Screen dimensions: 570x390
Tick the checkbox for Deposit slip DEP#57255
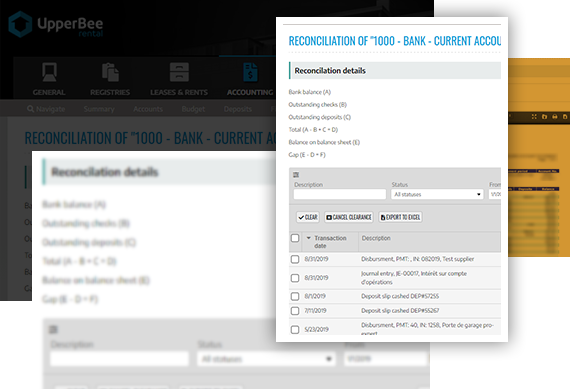295,296
